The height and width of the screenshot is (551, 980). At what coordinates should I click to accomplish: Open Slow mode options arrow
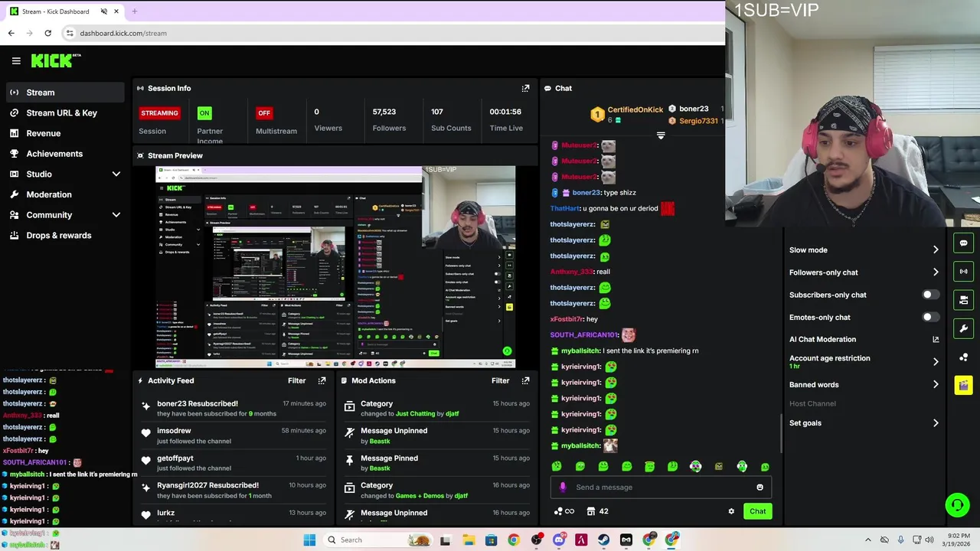tap(936, 249)
